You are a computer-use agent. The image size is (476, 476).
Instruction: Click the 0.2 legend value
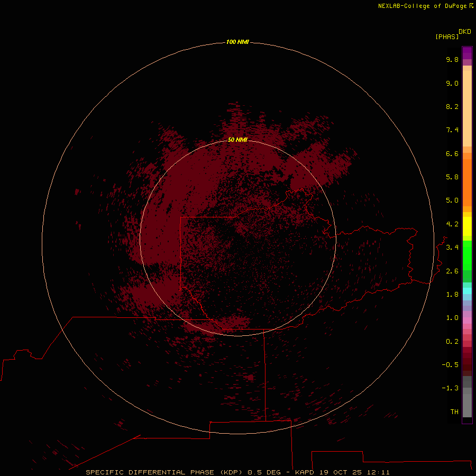(x=452, y=342)
